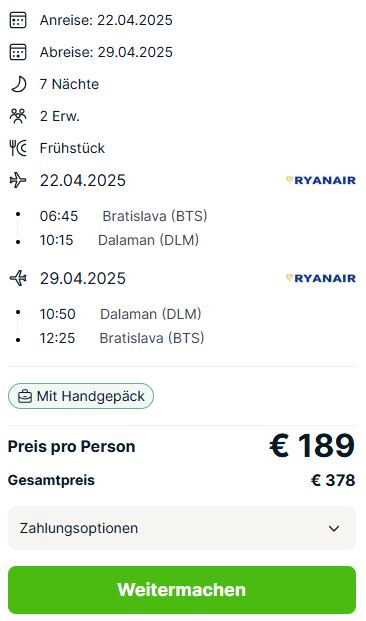The width and height of the screenshot is (366, 621).
Task: Click the chevron arrow in Zahlungsoptionen
Action: [x=334, y=528]
